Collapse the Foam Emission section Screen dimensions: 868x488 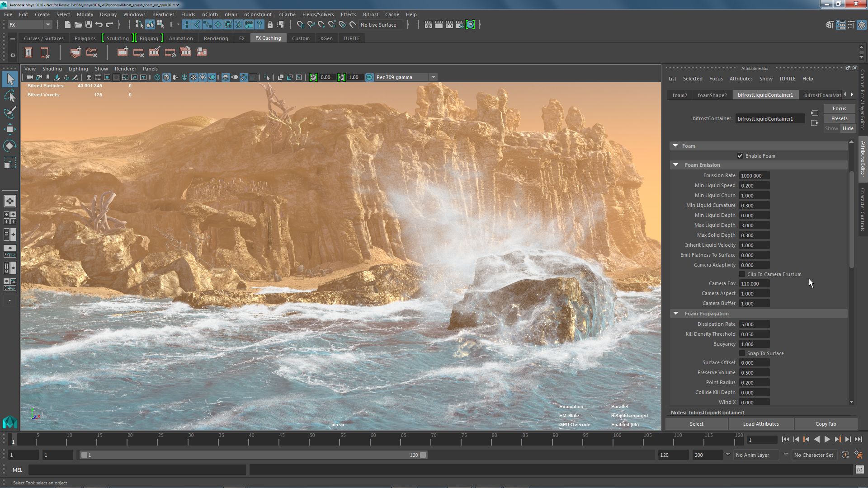pyautogui.click(x=676, y=165)
